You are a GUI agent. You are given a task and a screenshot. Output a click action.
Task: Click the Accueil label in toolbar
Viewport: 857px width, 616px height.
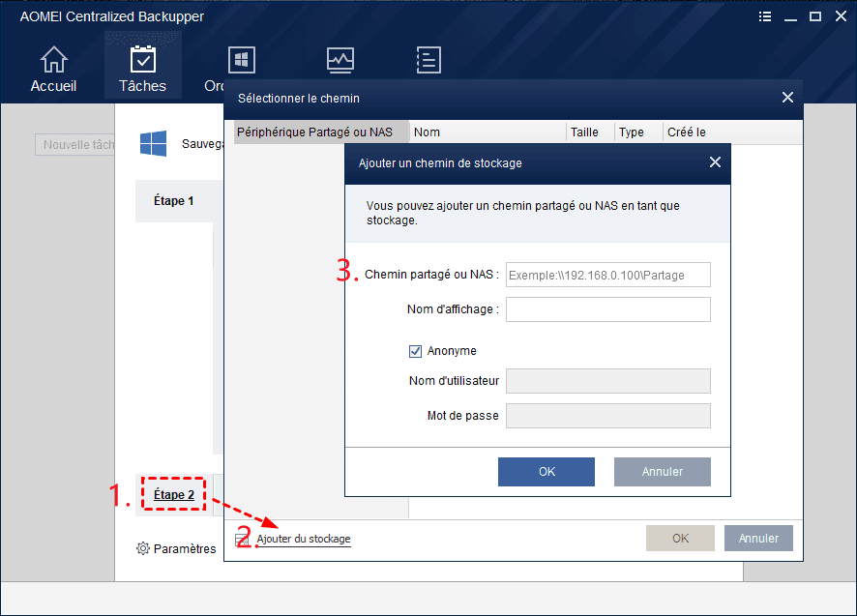(x=53, y=86)
